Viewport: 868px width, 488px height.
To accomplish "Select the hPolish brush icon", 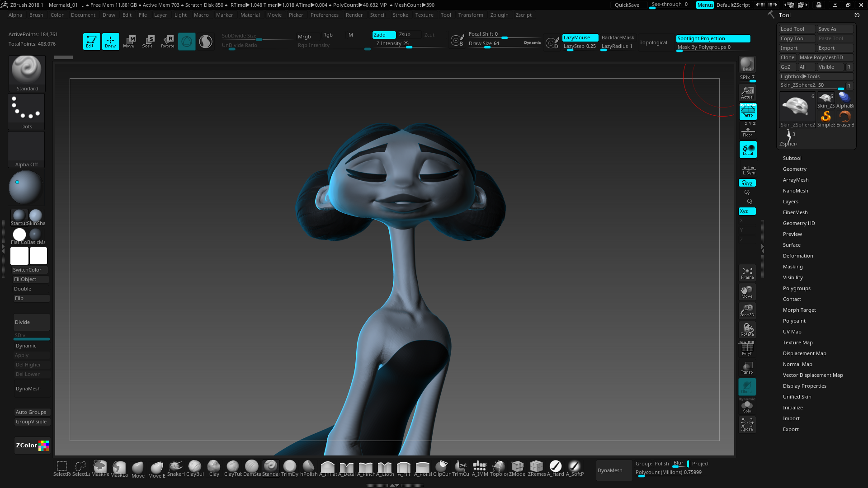I will tap(309, 469).
